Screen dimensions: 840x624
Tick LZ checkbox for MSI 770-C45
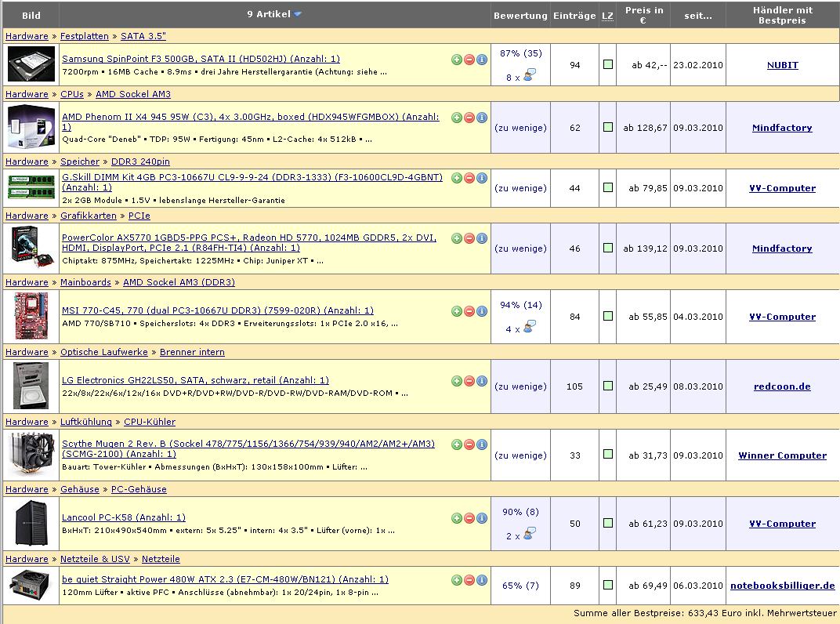[608, 316]
